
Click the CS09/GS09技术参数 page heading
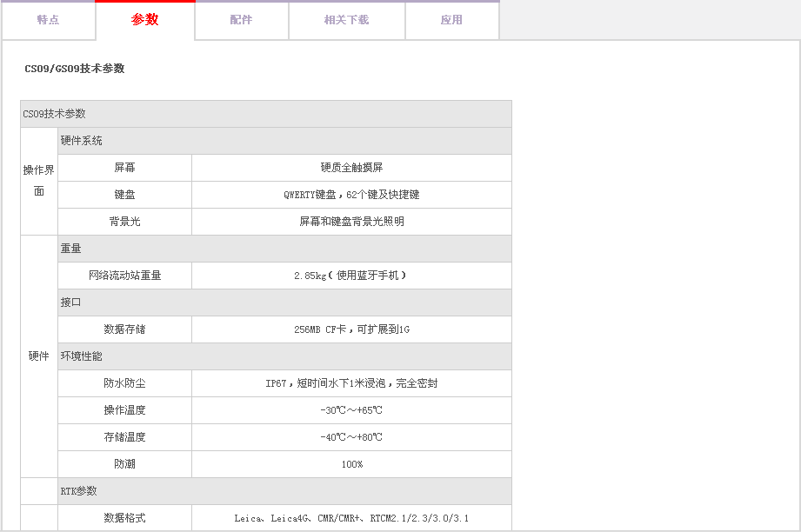pyautogui.click(x=75, y=69)
